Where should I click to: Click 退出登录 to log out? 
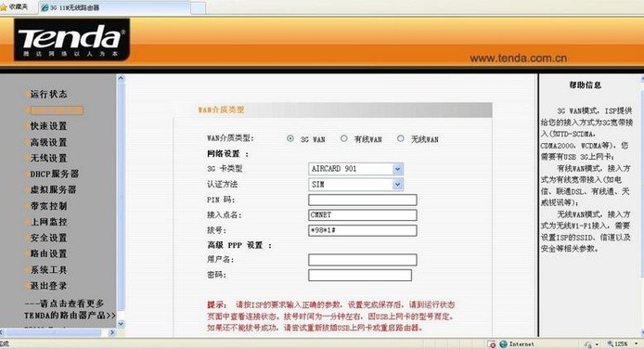pos(48,286)
